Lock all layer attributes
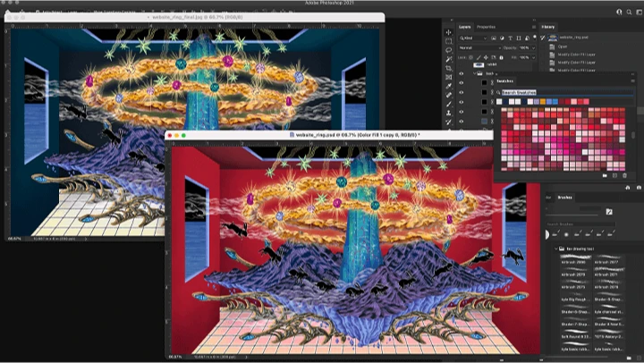644x363 pixels. 501,57
